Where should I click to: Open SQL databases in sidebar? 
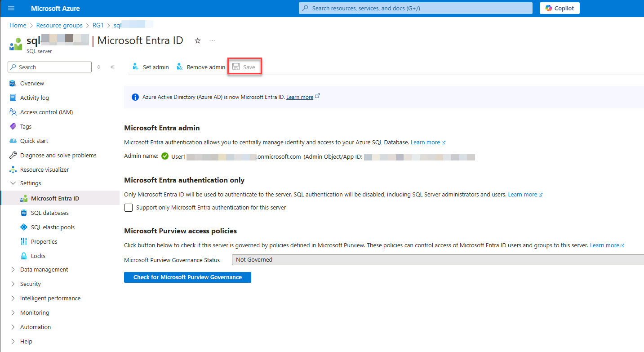49,213
